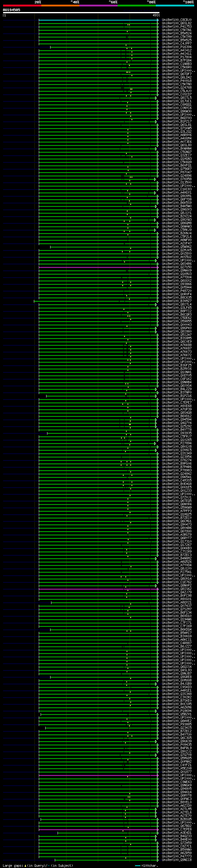Click the red 20% identity legend segment
This screenshot has height=868, width=197.
22,6
